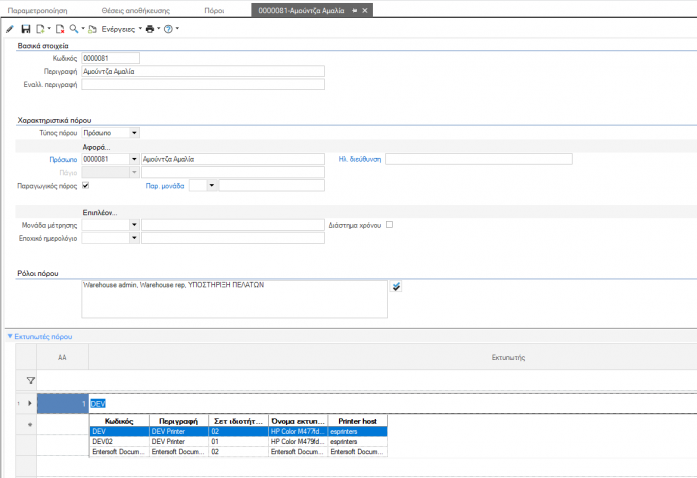Create a new record with new document icon

pos(40,29)
